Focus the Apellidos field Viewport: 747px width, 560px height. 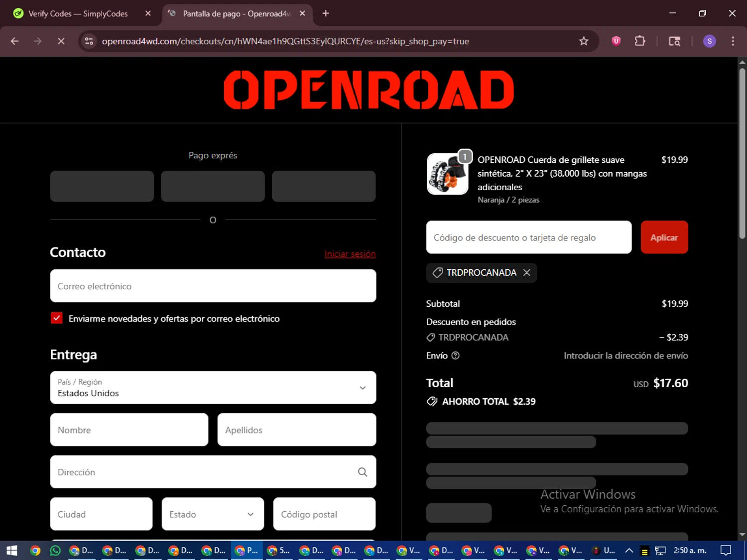click(x=297, y=430)
